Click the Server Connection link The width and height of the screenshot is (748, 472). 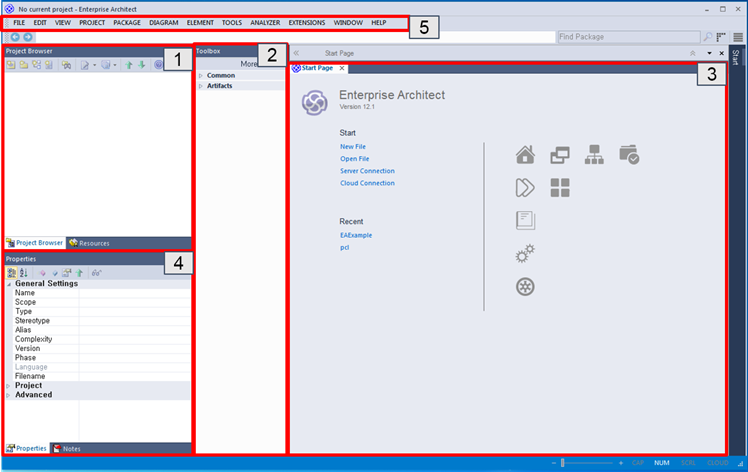pyautogui.click(x=367, y=171)
